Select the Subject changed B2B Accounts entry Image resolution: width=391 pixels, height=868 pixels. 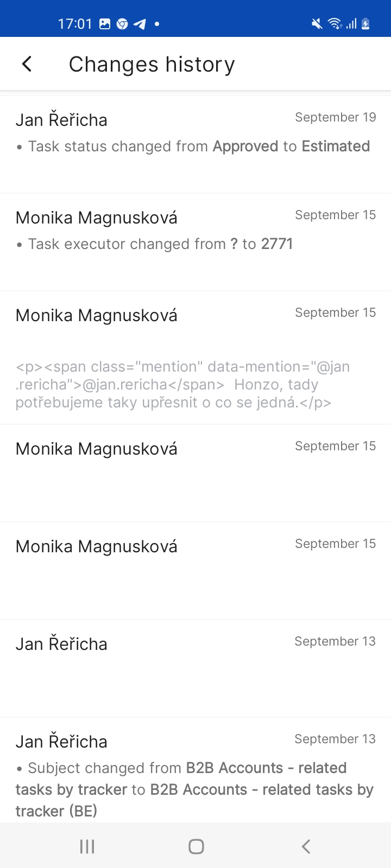pyautogui.click(x=194, y=789)
